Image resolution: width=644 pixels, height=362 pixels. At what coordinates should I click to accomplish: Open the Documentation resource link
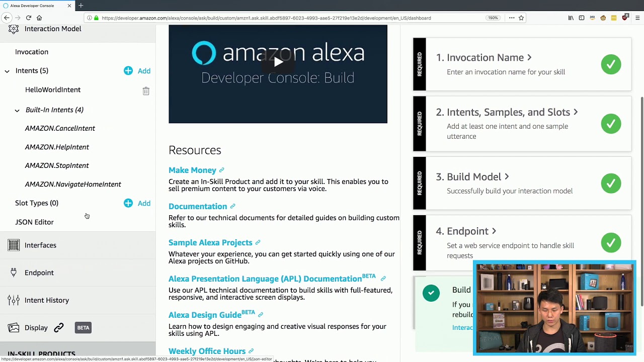click(198, 206)
